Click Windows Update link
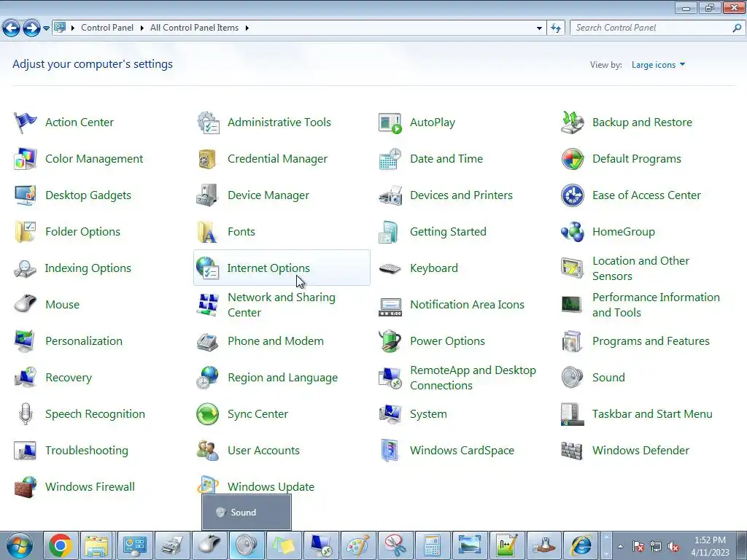The width and height of the screenshot is (747, 560). 271,486
